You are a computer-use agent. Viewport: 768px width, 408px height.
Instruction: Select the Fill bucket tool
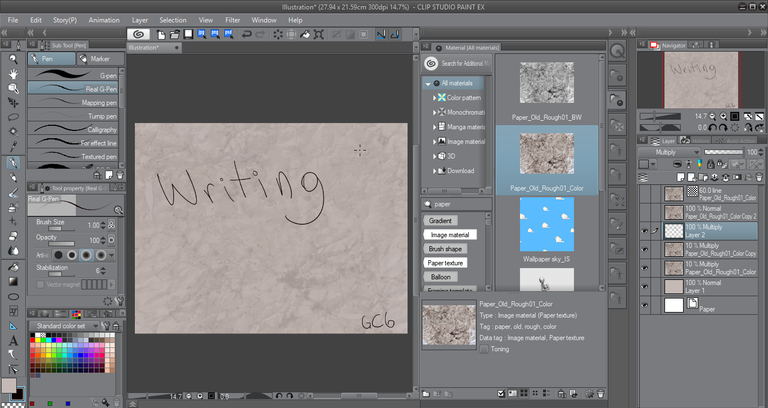click(13, 267)
